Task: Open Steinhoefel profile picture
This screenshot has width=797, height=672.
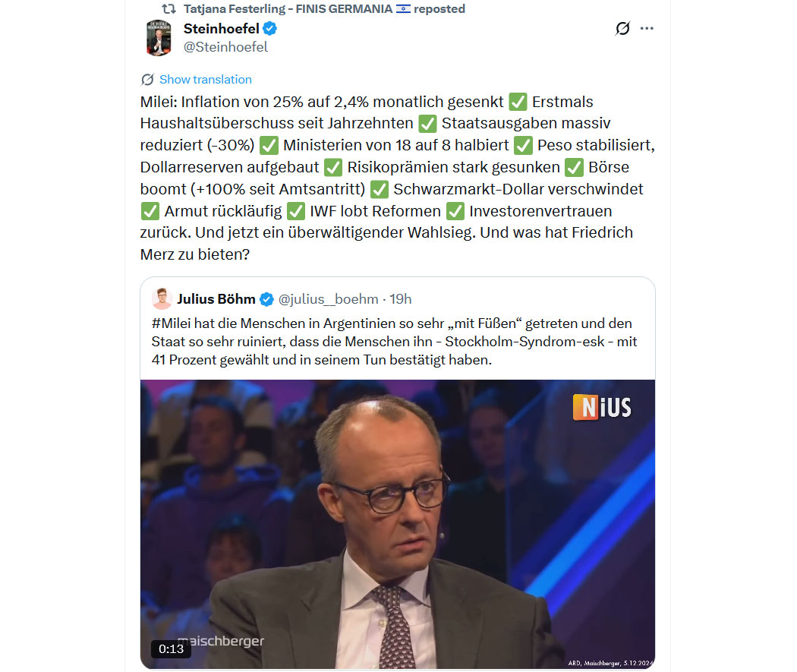Action: pyautogui.click(x=159, y=38)
